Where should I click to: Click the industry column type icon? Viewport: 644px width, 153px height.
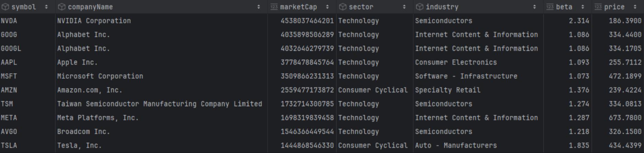pos(419,7)
